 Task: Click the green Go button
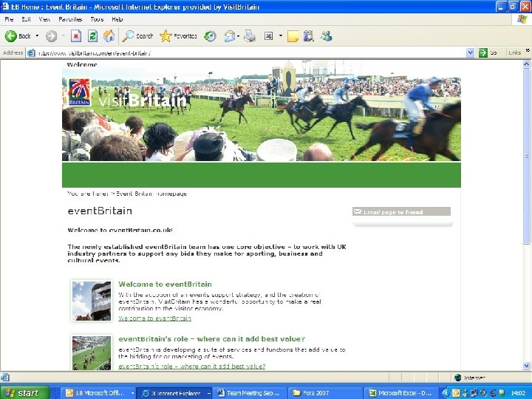(x=488, y=52)
